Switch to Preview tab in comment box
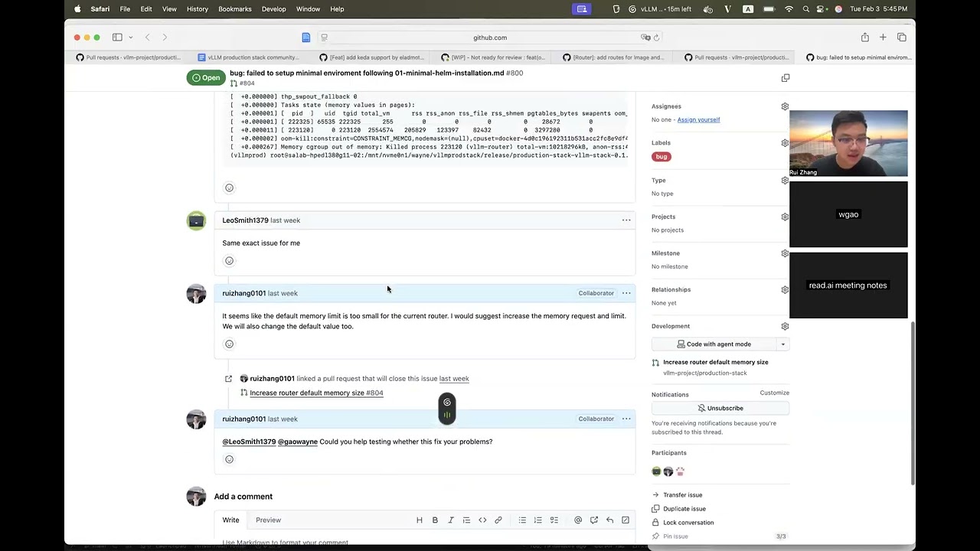Image resolution: width=980 pixels, height=551 pixels. pos(268,520)
